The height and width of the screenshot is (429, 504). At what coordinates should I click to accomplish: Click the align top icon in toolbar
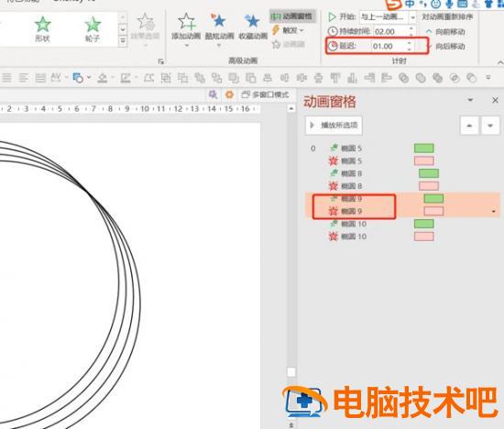pyautogui.click(x=335, y=78)
